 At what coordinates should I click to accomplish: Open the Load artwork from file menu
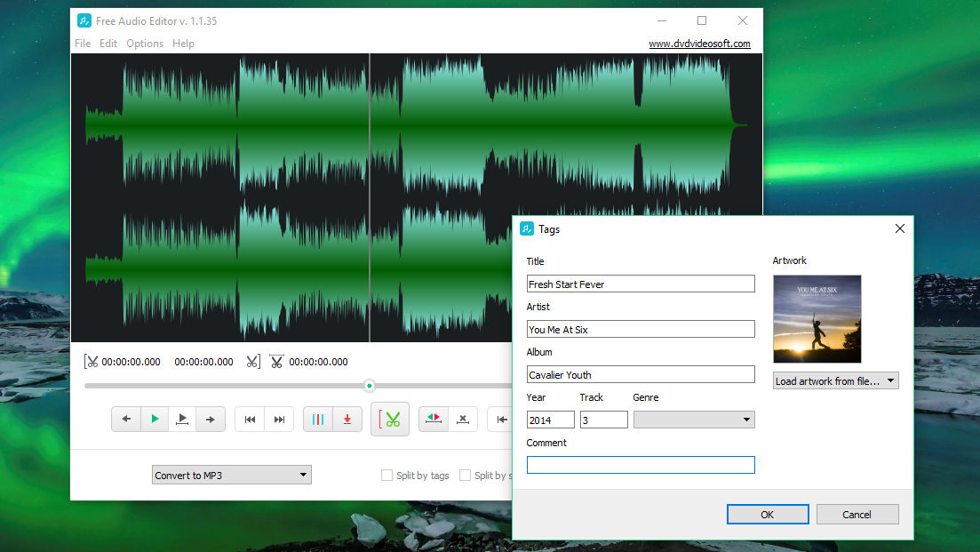(835, 380)
